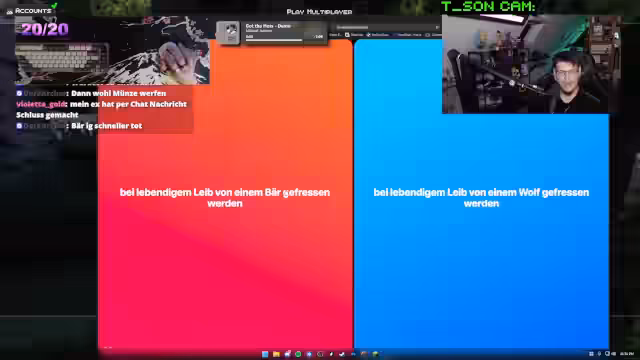
Task: Click the Play Multiplayer title text
Action: pyautogui.click(x=319, y=12)
